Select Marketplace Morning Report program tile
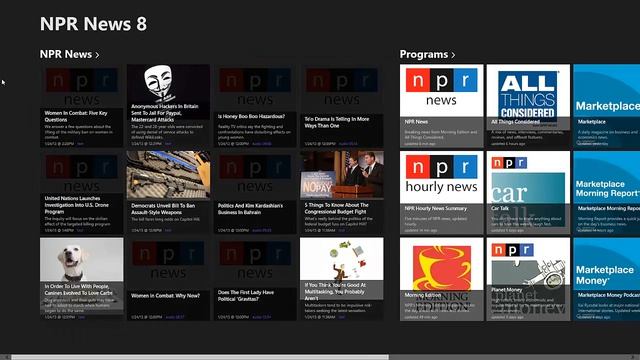Viewport: 640px width, 360px height. (x=607, y=193)
